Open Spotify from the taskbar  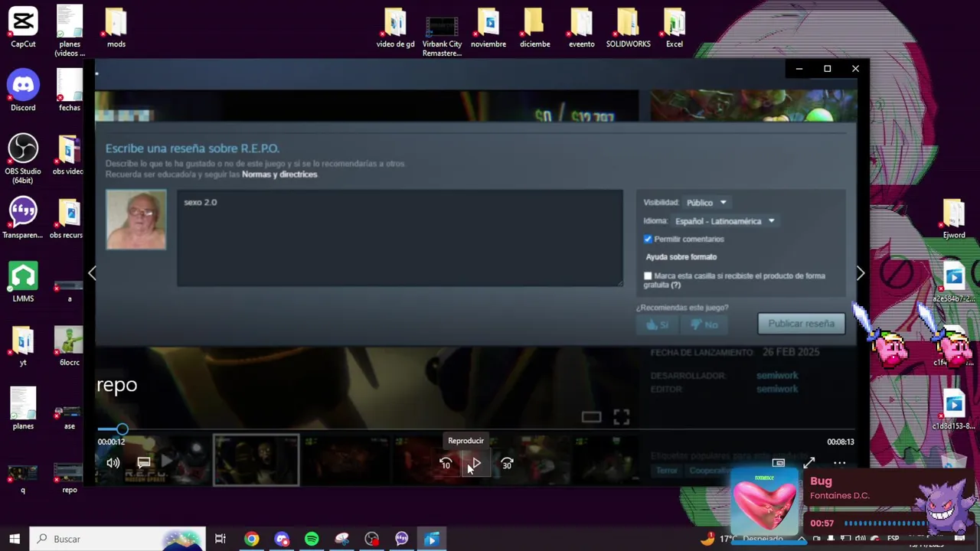[x=312, y=539]
